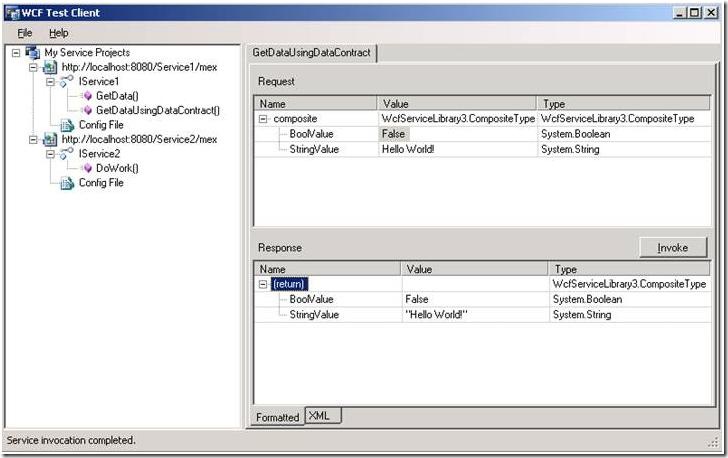Click the window resize grip in status bar
This screenshot has width=728, height=458.
pyautogui.click(x=714, y=443)
